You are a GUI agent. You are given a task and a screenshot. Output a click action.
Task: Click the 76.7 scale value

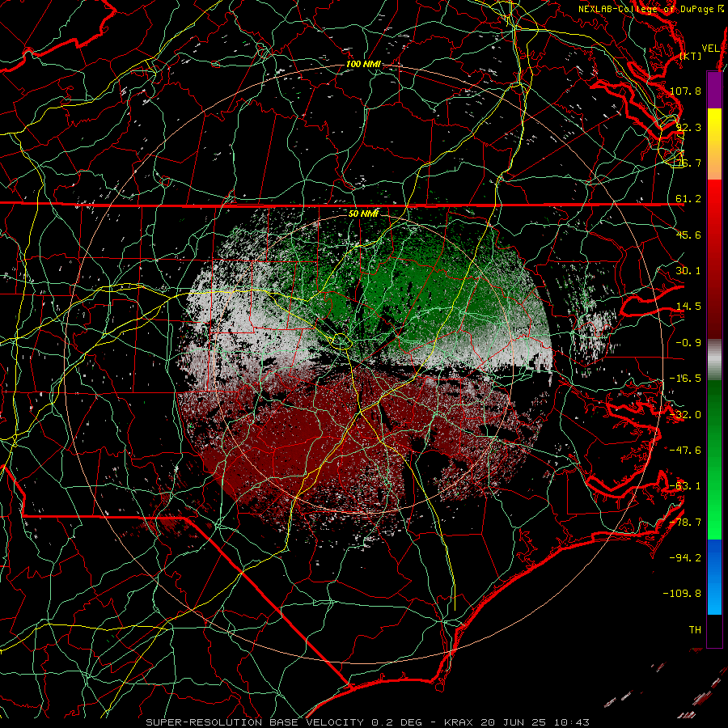pos(688,163)
